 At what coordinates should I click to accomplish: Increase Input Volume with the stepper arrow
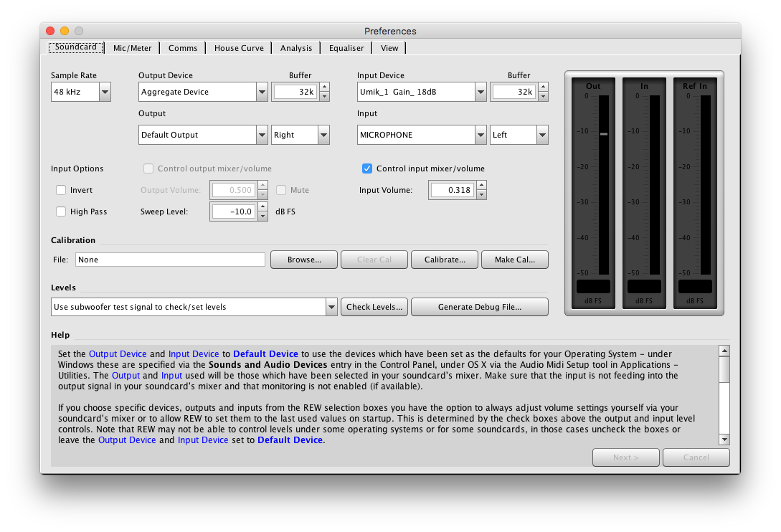480,186
